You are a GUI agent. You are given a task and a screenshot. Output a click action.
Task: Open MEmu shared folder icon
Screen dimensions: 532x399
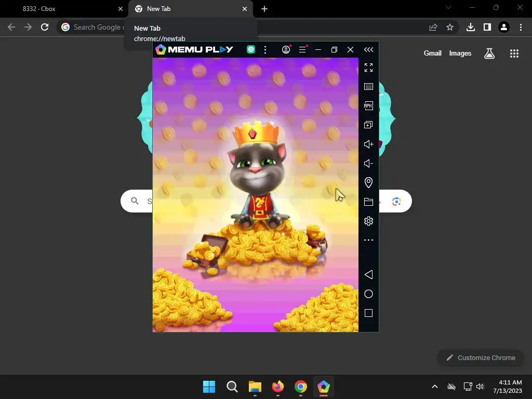tap(368, 202)
